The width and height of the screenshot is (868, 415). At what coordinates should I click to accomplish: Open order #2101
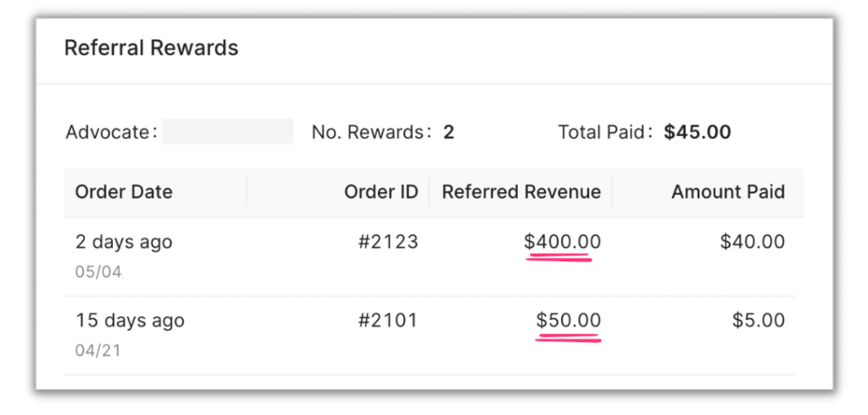tap(388, 321)
